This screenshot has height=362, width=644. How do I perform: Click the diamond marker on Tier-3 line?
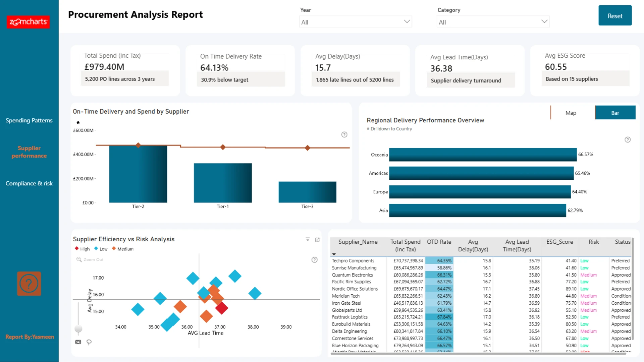308,148
